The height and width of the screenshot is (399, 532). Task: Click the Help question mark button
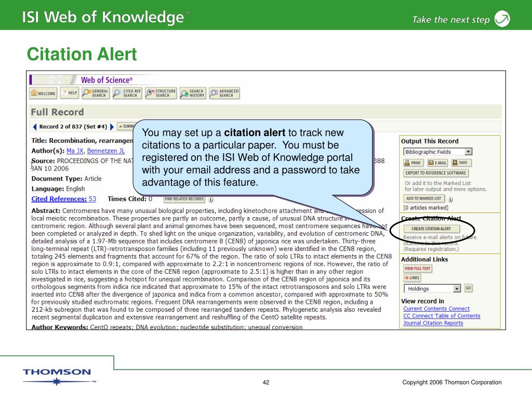(x=70, y=93)
